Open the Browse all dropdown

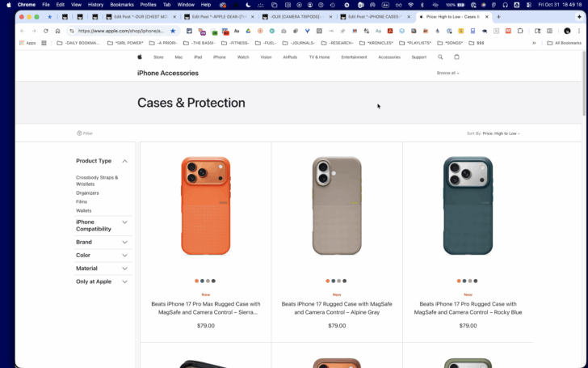coord(447,74)
